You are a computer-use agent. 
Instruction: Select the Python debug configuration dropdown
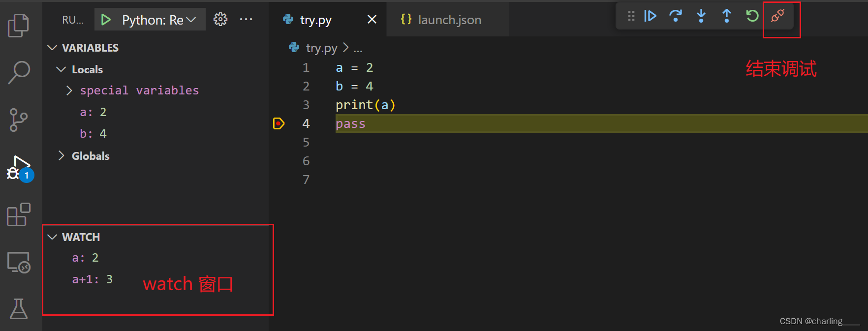(x=158, y=20)
